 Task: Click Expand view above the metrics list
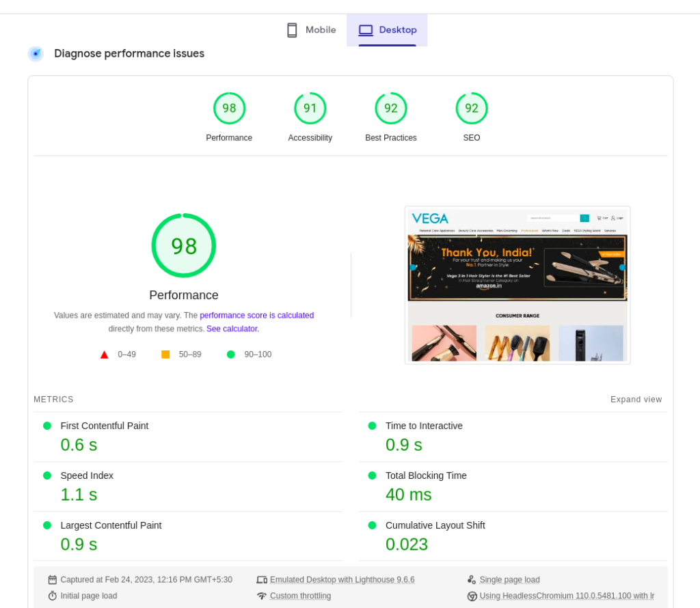pos(636,399)
